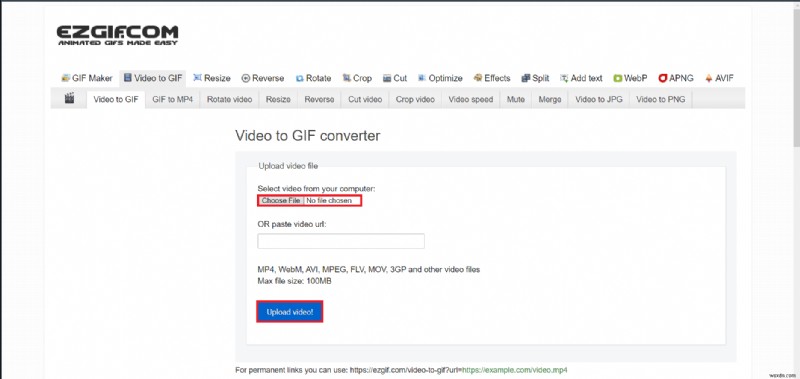Image resolution: width=800 pixels, height=379 pixels.
Task: Open the Split tool
Action: (535, 78)
